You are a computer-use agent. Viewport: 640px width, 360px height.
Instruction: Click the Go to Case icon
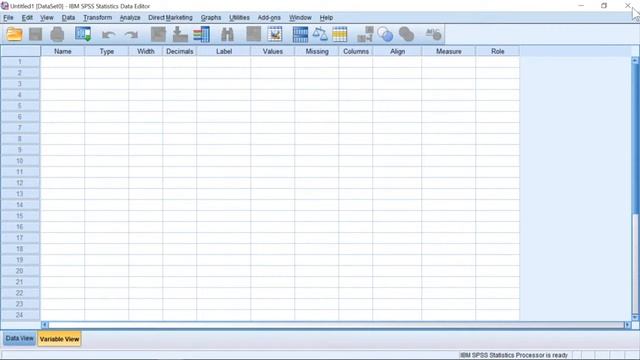[x=158, y=34]
